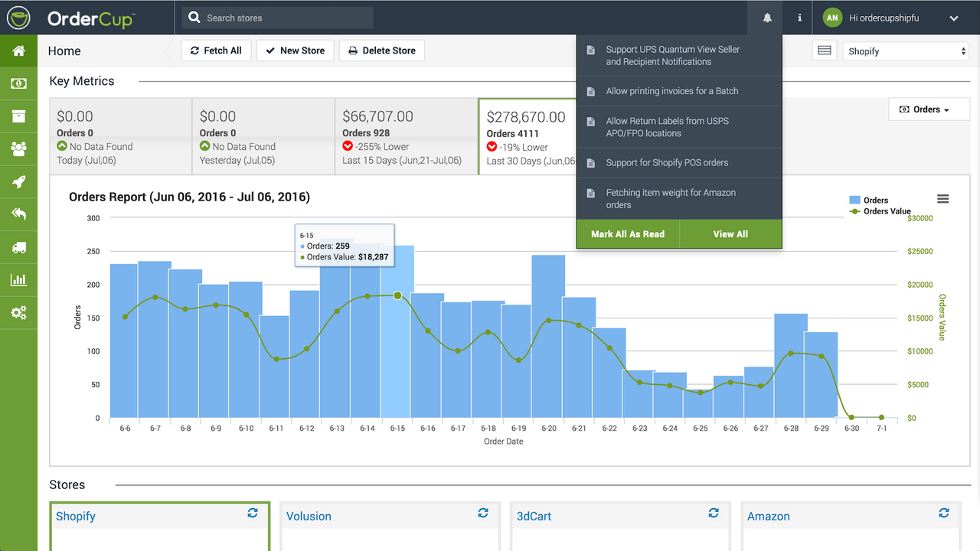
Task: Open the reports bar-chart sidebar icon
Action: [18, 280]
